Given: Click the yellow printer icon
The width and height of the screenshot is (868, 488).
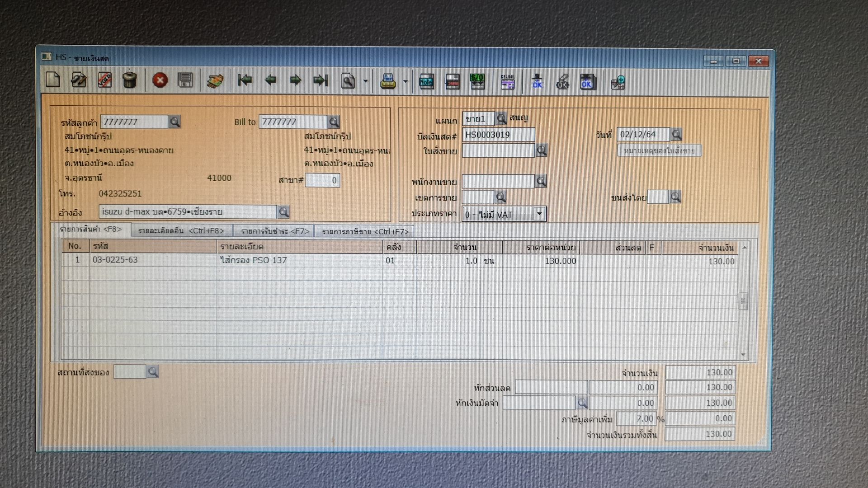Looking at the screenshot, I should [387, 82].
